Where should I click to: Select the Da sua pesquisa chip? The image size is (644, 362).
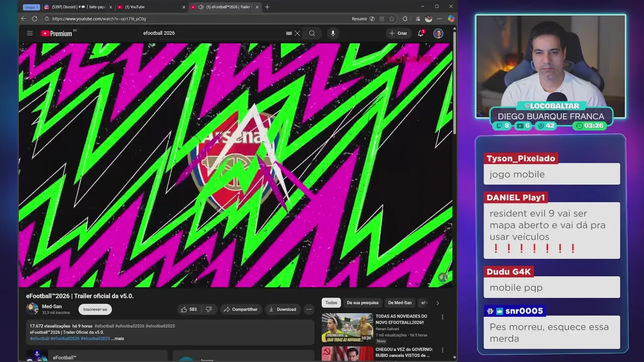pyautogui.click(x=362, y=303)
